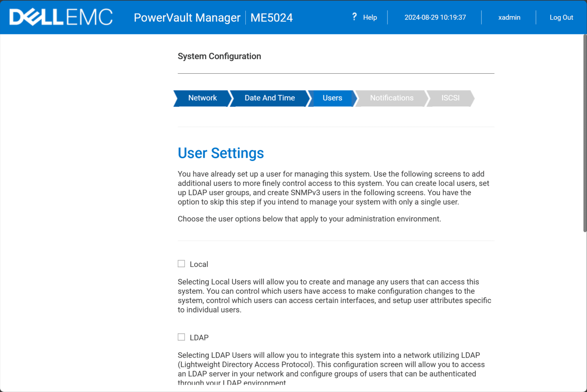Enable the LDAP users checkbox

181,337
